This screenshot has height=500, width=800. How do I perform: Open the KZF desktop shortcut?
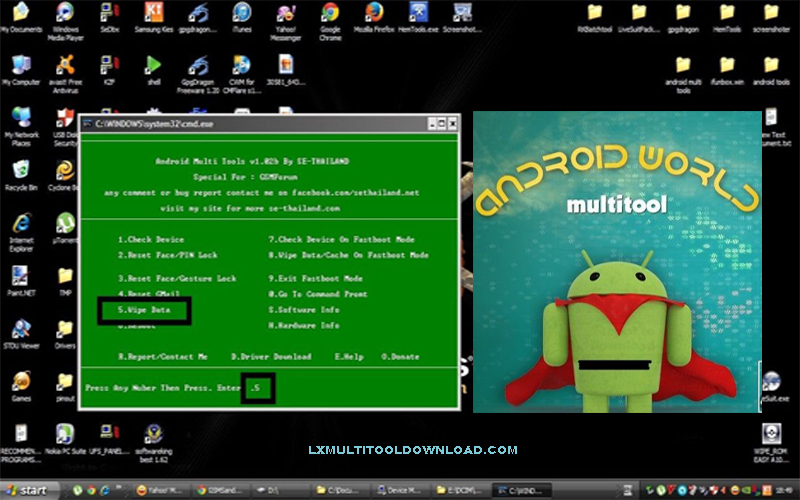[109, 70]
